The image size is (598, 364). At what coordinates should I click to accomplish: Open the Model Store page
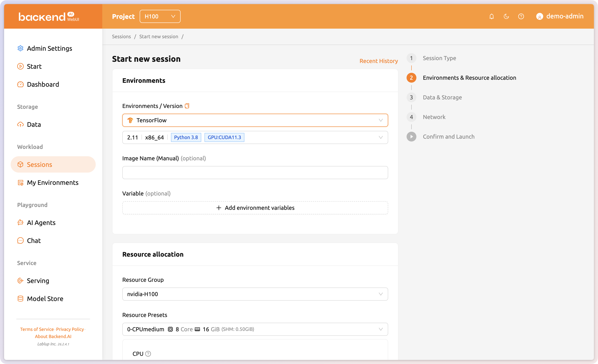tap(45, 299)
